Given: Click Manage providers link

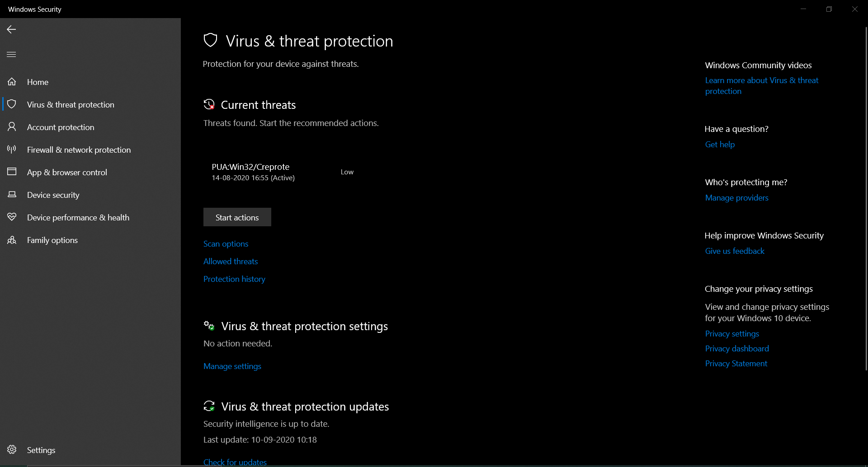Looking at the screenshot, I should click(736, 198).
